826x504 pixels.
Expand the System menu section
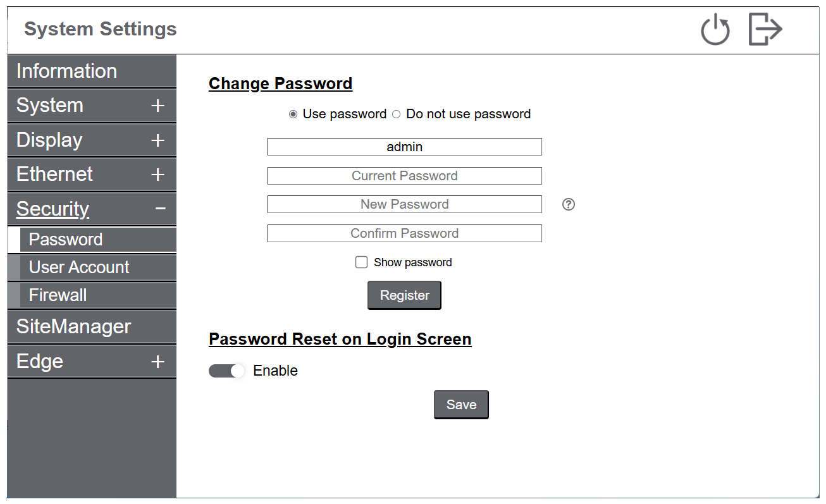point(157,106)
